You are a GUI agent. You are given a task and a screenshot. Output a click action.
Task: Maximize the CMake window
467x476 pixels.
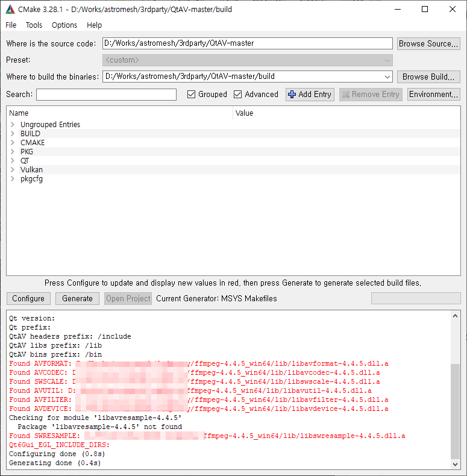click(x=425, y=10)
